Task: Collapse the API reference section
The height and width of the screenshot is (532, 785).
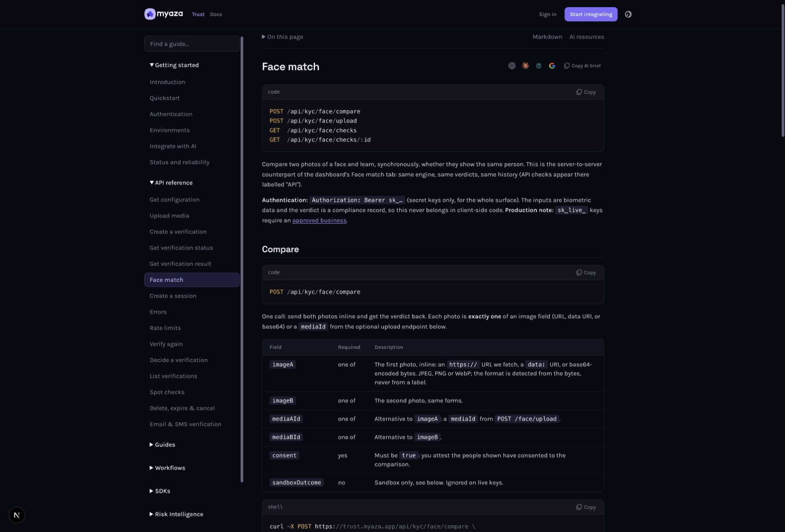Action: coord(171,183)
